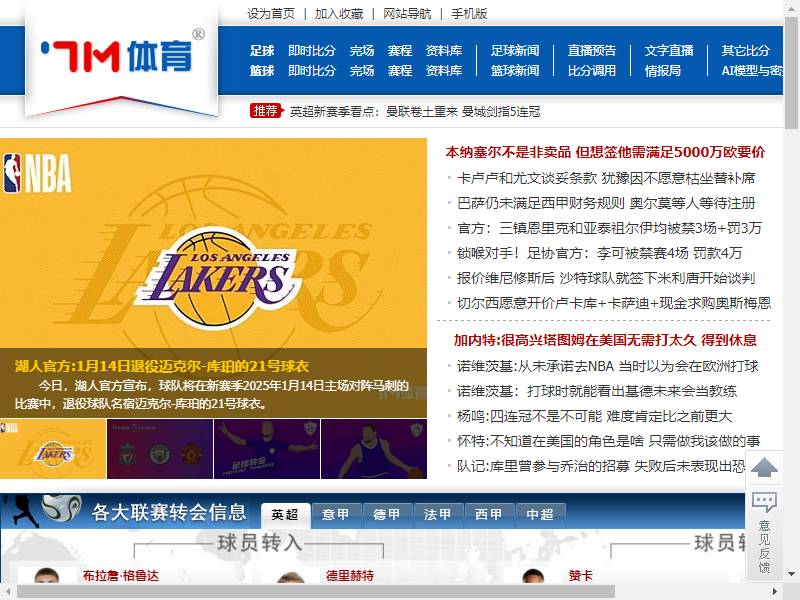Open player 布拉鲁·格鲁达 transfer entry
The height and width of the screenshot is (600, 800).
121,576
